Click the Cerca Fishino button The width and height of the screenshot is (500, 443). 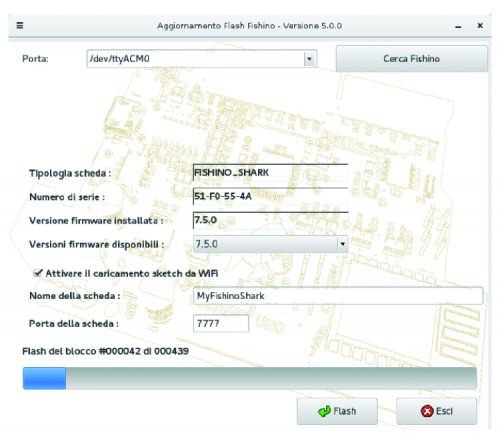[x=412, y=59]
